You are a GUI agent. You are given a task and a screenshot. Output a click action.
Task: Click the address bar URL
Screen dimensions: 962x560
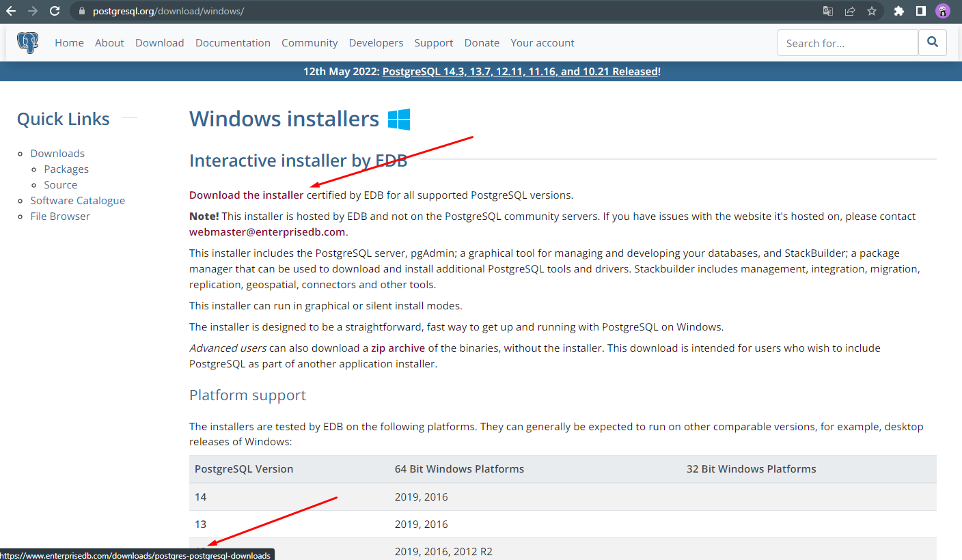pos(168,11)
